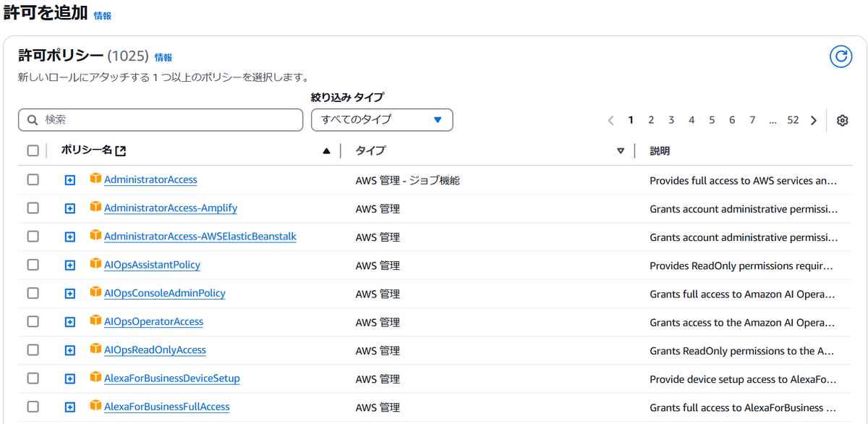Open the AIOpsAssistantPolicy link

[152, 265]
